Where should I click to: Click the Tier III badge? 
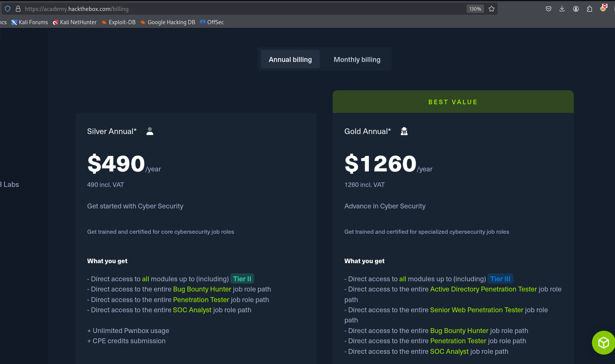(500, 279)
